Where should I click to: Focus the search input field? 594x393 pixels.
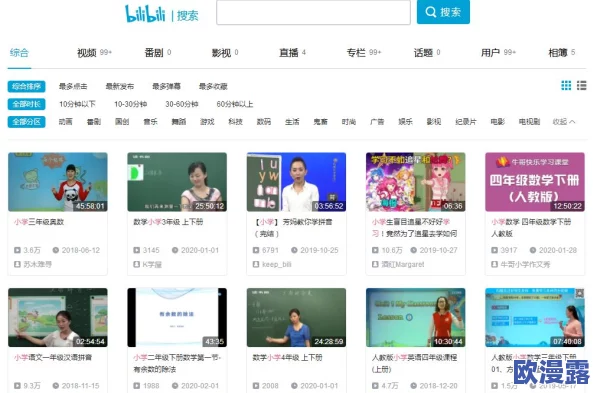313,12
